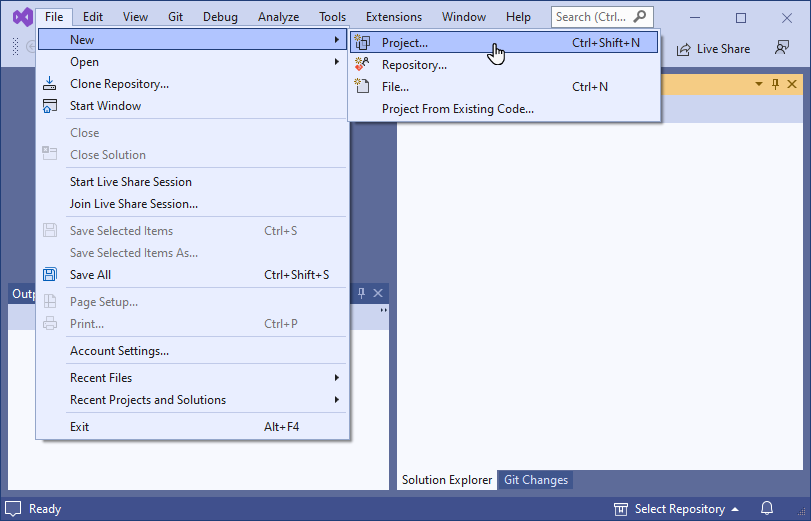Viewport: 811px width, 521px height.
Task: Click the Clone Repository download icon
Action: 50,83
